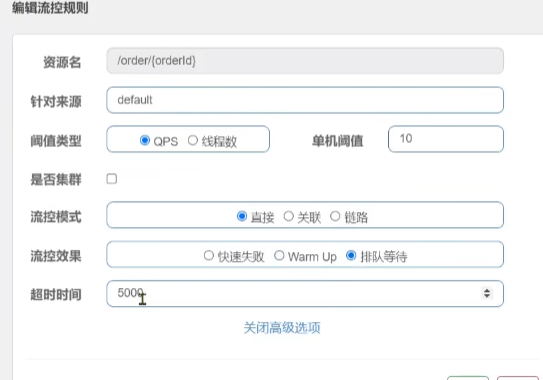The image size is (543, 380).
Task: Select the 线程数 threshold type radio
Action: (x=193, y=140)
